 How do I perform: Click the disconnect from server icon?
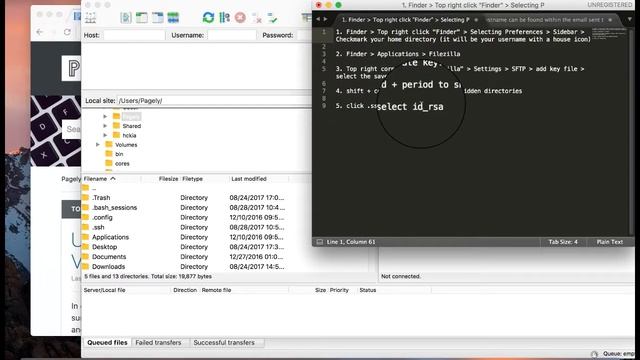[257, 18]
